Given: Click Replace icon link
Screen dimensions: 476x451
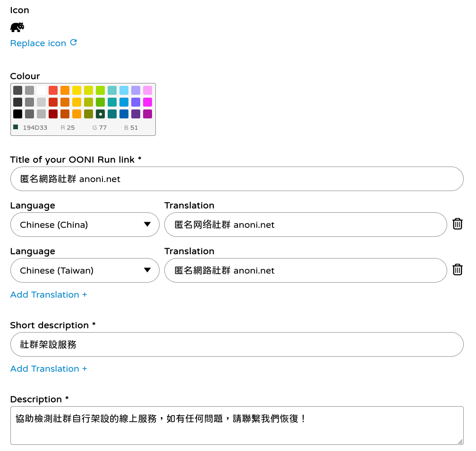Looking at the screenshot, I should tap(38, 43).
